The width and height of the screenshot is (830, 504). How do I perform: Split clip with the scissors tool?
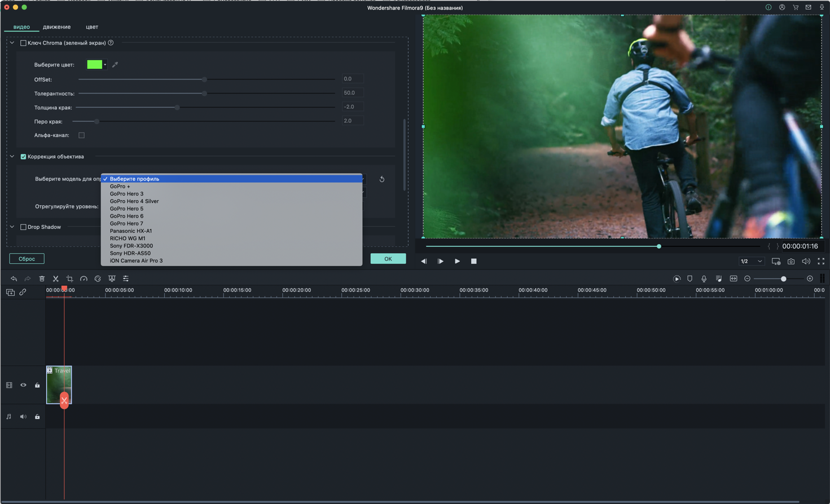[x=56, y=278]
